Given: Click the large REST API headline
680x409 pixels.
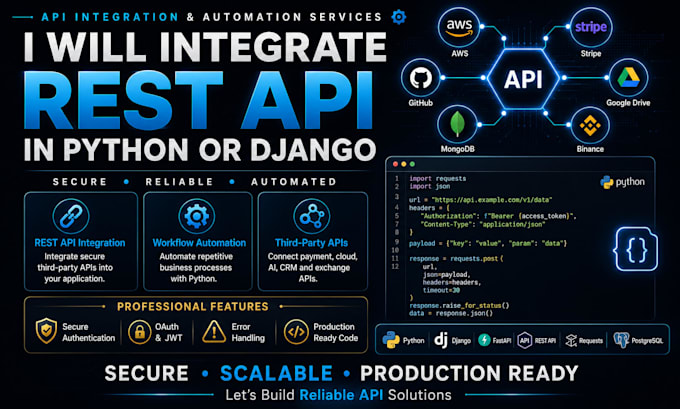Looking at the screenshot, I should coord(199,101).
